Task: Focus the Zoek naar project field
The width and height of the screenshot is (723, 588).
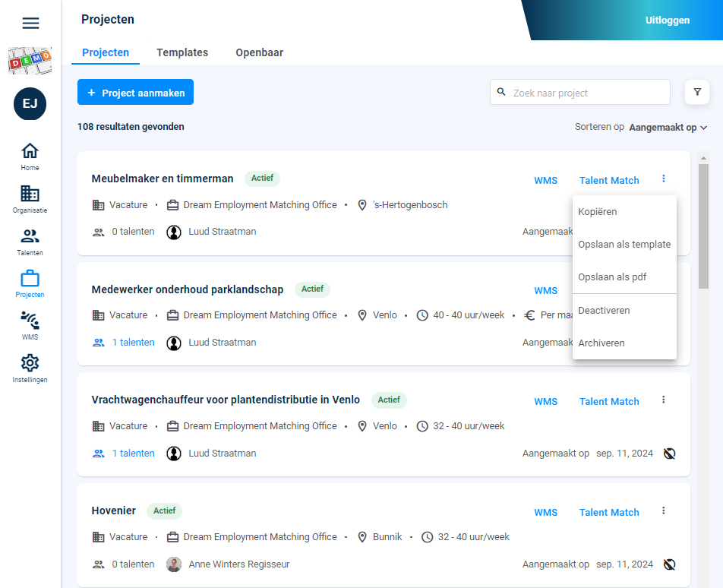Action: coord(580,92)
